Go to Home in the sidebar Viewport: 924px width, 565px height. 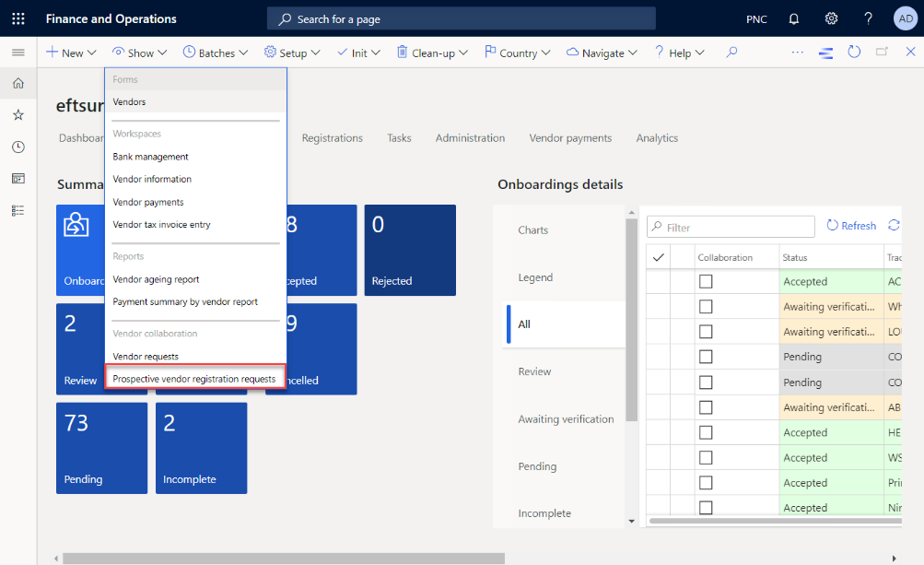click(18, 83)
